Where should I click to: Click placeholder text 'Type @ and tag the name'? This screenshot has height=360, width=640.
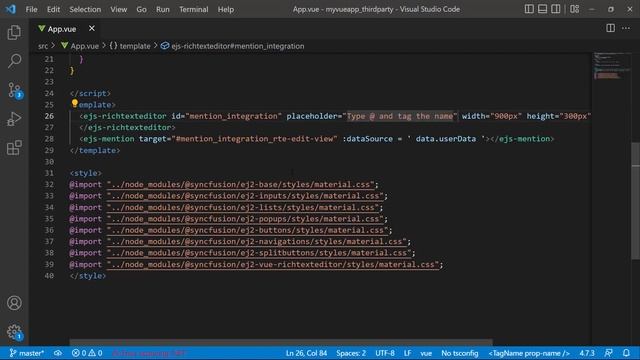400,116
